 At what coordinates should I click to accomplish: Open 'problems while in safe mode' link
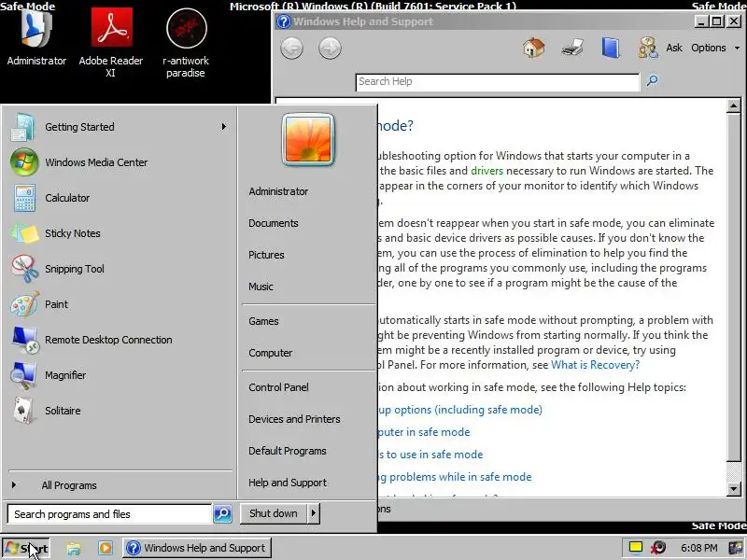[x=455, y=477]
